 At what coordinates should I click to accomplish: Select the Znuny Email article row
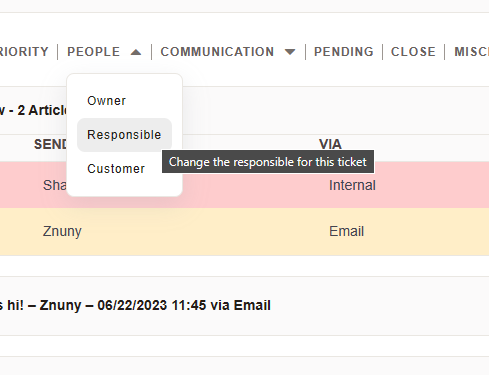[x=244, y=232]
